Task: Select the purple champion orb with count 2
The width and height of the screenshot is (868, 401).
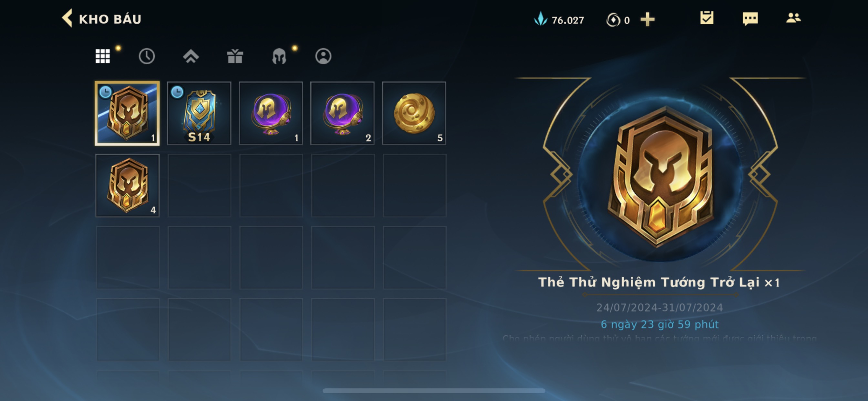Action: pyautogui.click(x=342, y=113)
